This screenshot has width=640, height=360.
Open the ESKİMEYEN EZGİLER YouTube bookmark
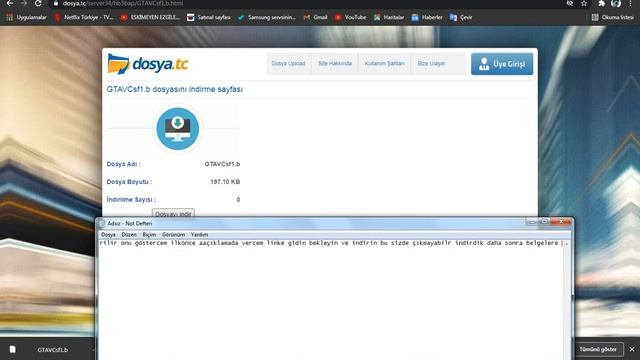(150, 17)
